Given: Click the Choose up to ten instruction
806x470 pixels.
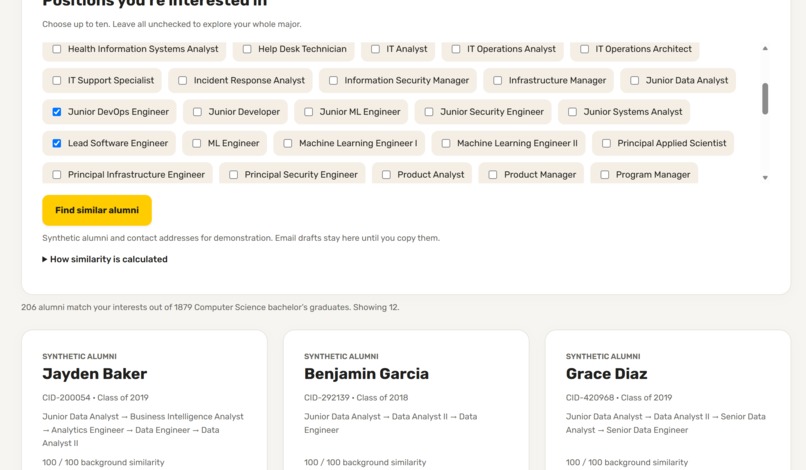Looking at the screenshot, I should pyautogui.click(x=172, y=24).
